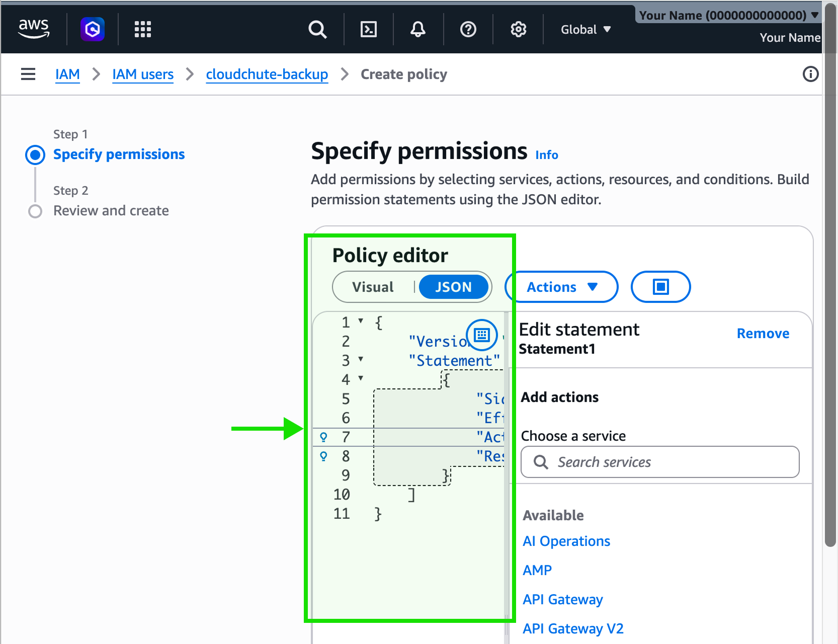
Task: Choose the AMP service
Action: [x=537, y=571]
